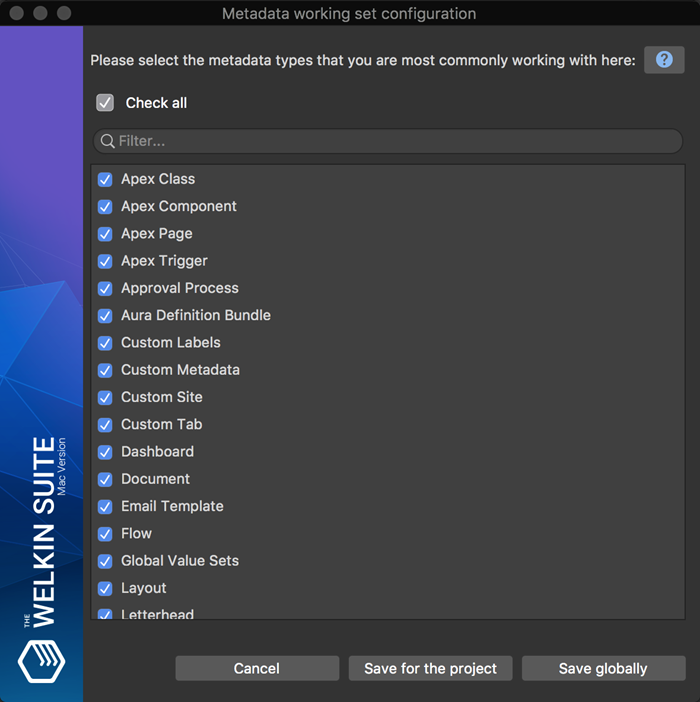Uncheck the Layout checkbox
This screenshot has width=700, height=702.
click(x=105, y=589)
